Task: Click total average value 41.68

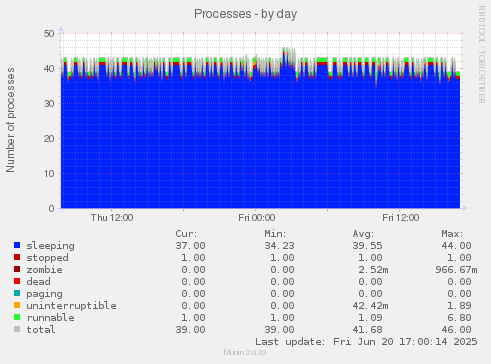Action: (x=368, y=330)
